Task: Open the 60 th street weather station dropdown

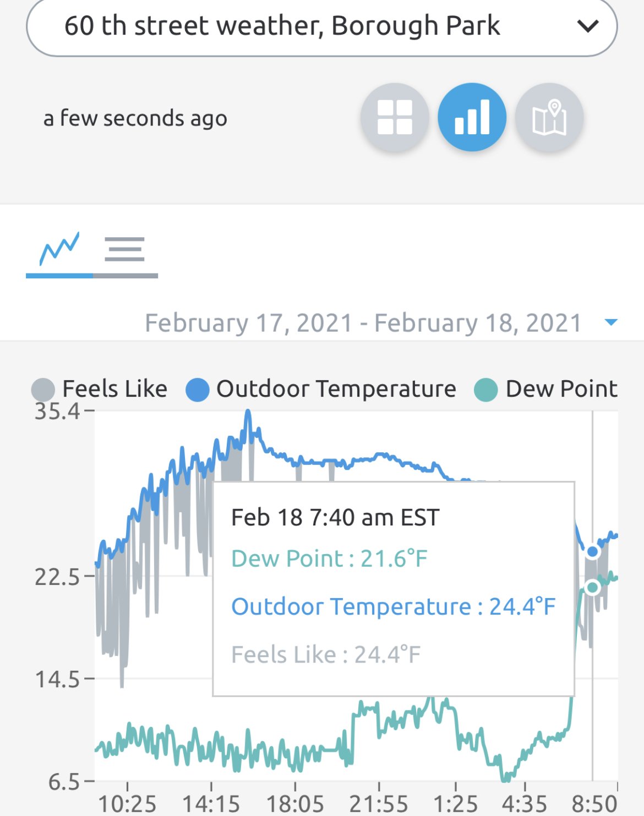Action: 321,26
